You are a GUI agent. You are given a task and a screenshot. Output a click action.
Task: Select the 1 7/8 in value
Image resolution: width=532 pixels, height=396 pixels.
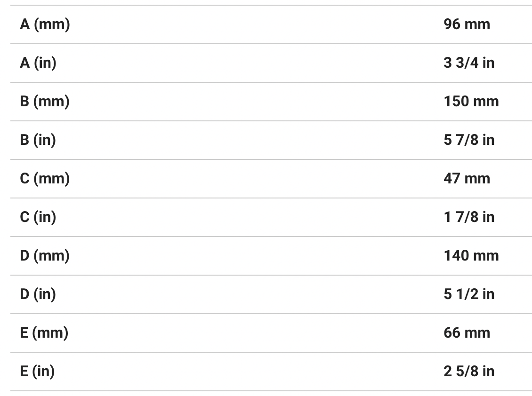point(469,217)
